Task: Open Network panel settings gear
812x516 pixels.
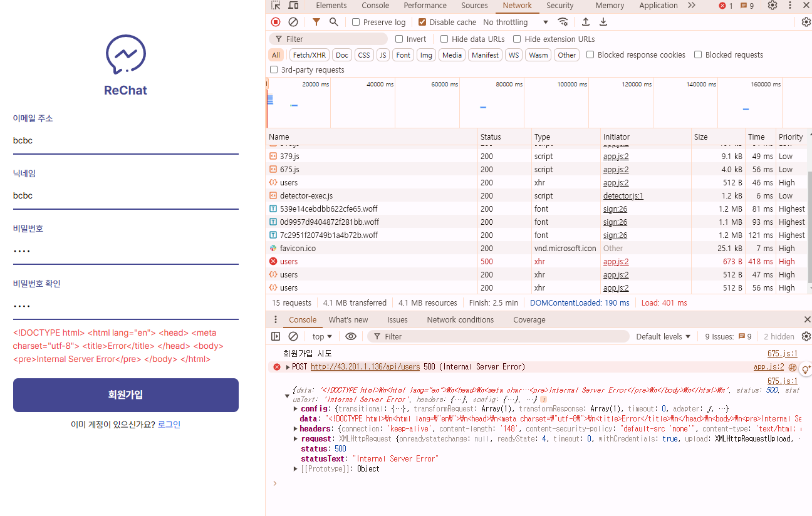Action: point(806,22)
